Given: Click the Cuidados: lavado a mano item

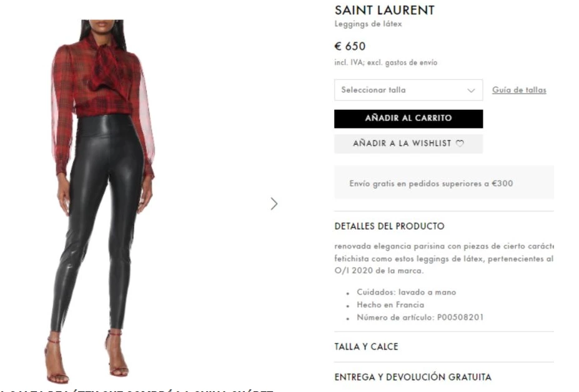Looking at the screenshot, I should [x=406, y=292].
